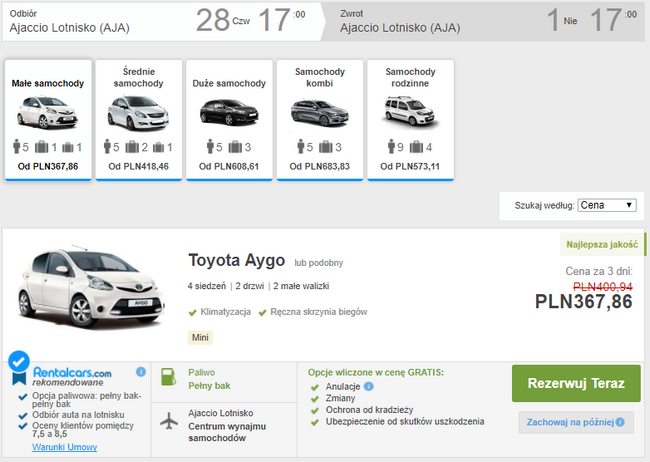The image size is (650, 462).
Task: Click suitcase icon in Duże samochody card
Action: pyautogui.click(x=235, y=147)
